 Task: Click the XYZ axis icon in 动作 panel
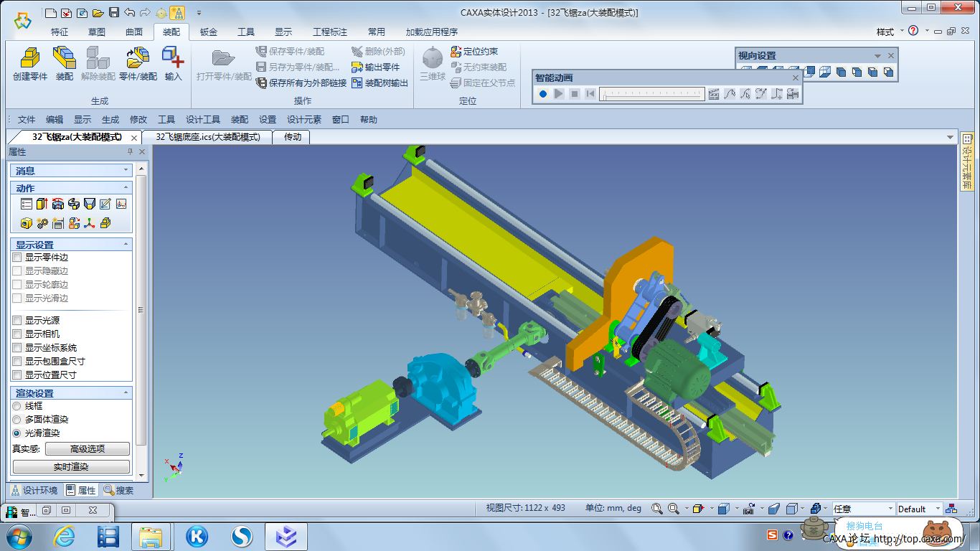click(x=90, y=223)
